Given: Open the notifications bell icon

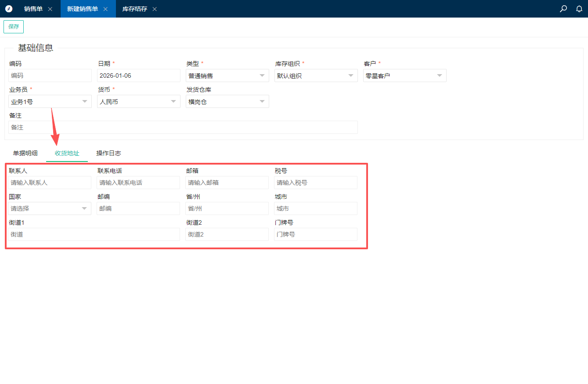Looking at the screenshot, I should (x=579, y=9).
